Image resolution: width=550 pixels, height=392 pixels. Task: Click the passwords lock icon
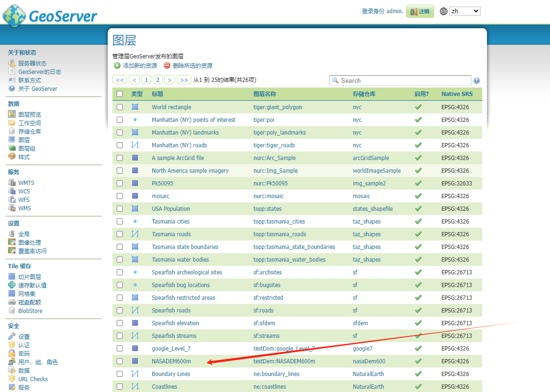coord(12,353)
